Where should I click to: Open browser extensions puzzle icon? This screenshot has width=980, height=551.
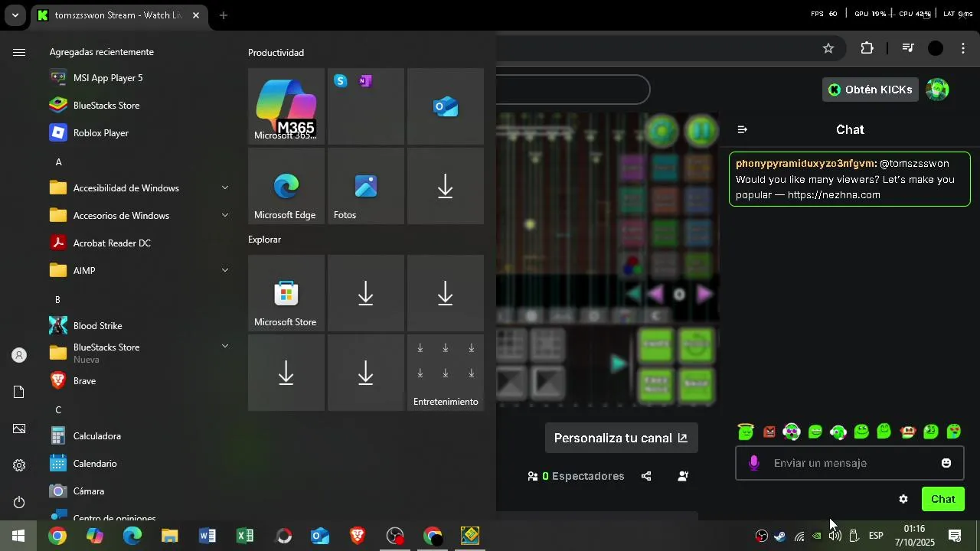point(867,48)
